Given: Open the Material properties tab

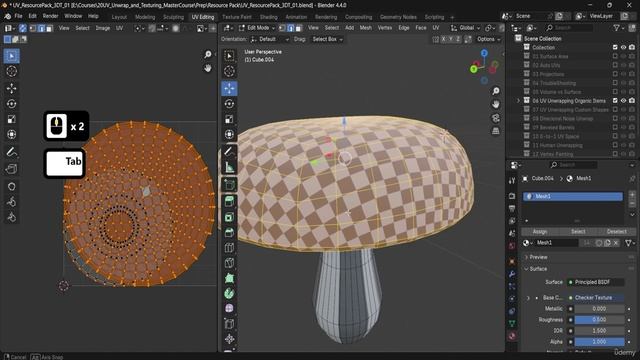Looking at the screenshot, I should [512, 336].
